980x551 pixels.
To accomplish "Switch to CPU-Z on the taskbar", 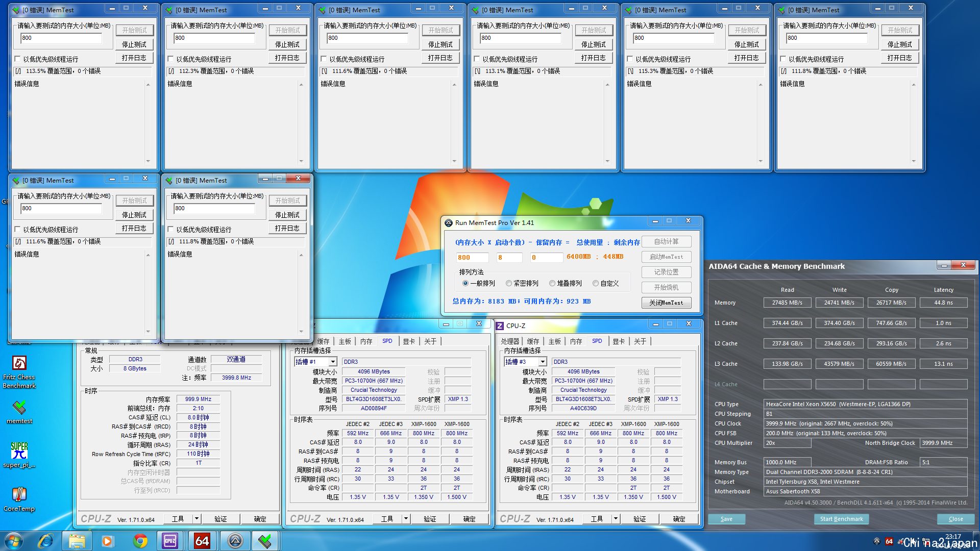I will pos(170,541).
